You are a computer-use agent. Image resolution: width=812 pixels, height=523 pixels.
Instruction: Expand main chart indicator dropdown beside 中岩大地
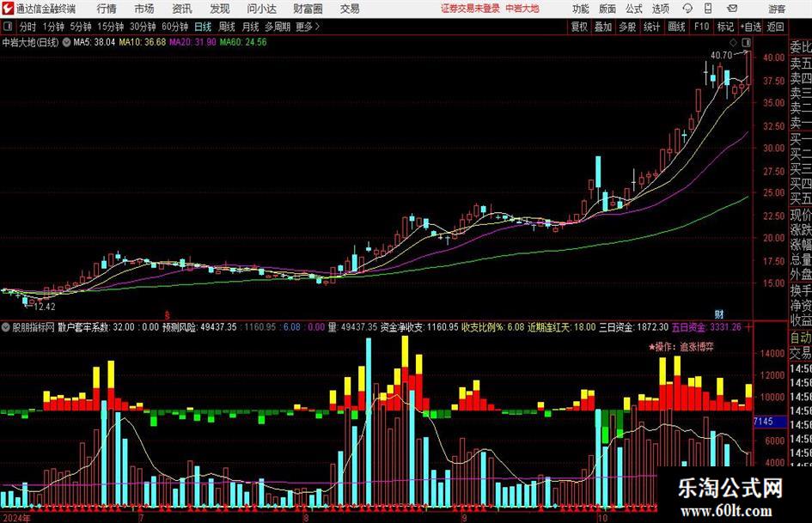(66, 42)
